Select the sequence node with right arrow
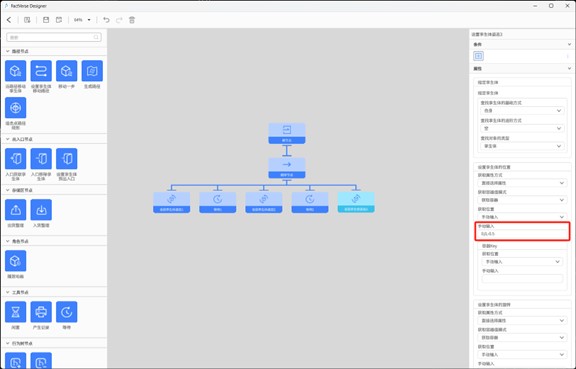Image resolution: width=576 pixels, height=369 pixels. [x=287, y=168]
